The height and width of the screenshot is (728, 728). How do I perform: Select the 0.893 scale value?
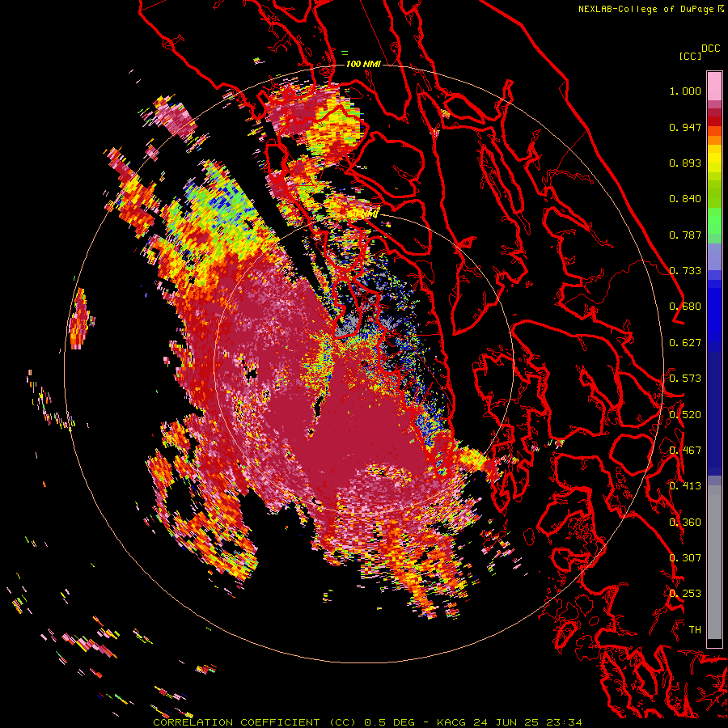coord(685,163)
